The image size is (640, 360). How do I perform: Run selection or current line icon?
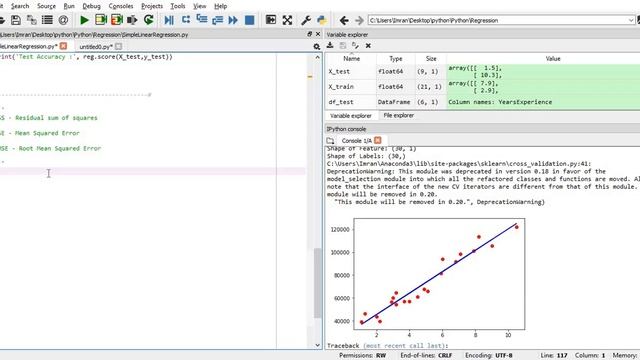point(132,20)
